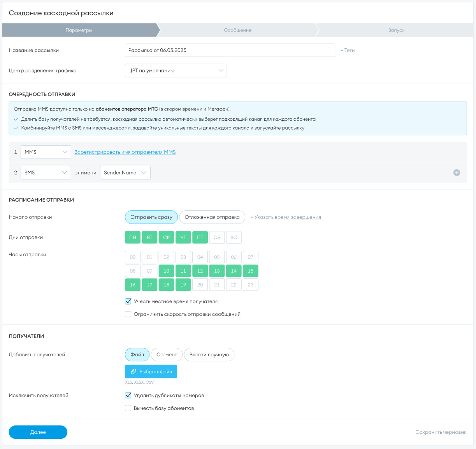
Task: Go to the Сообщение step tab
Action: pos(237,30)
